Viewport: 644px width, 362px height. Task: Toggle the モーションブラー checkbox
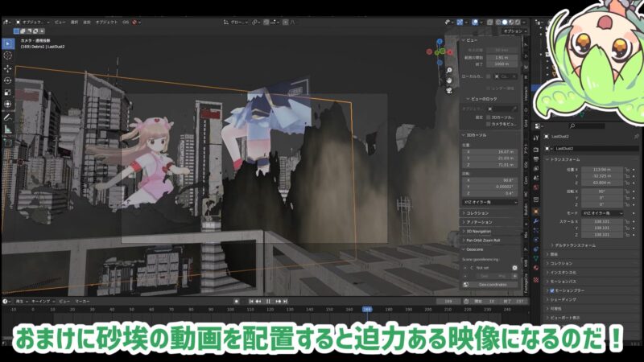tap(552, 290)
